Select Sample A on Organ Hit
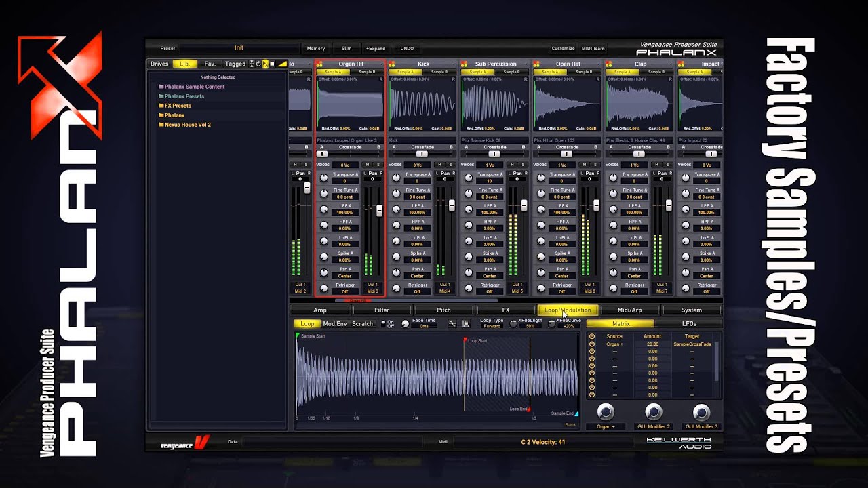This screenshot has width=868, height=488. [333, 72]
